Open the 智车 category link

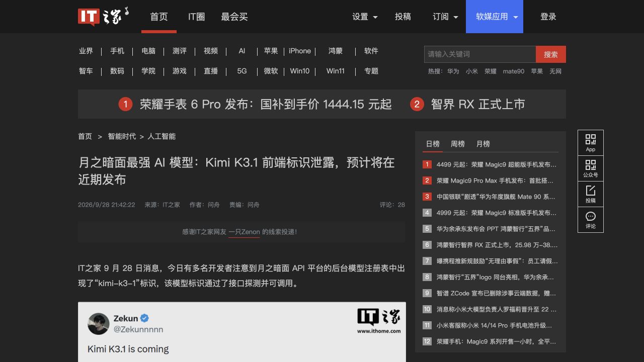(86, 71)
